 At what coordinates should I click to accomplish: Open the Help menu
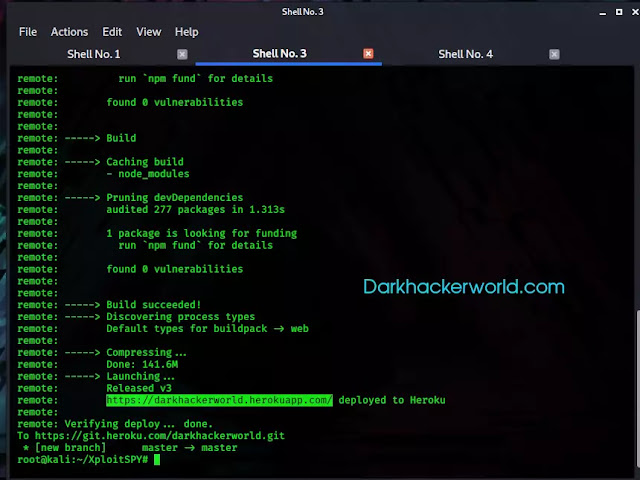point(187,32)
